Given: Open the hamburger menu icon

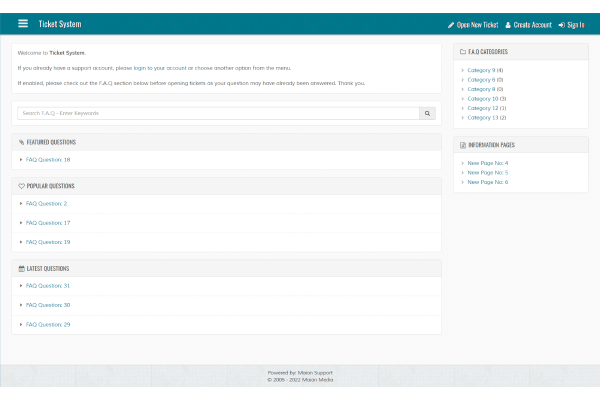Looking at the screenshot, I should click(23, 24).
